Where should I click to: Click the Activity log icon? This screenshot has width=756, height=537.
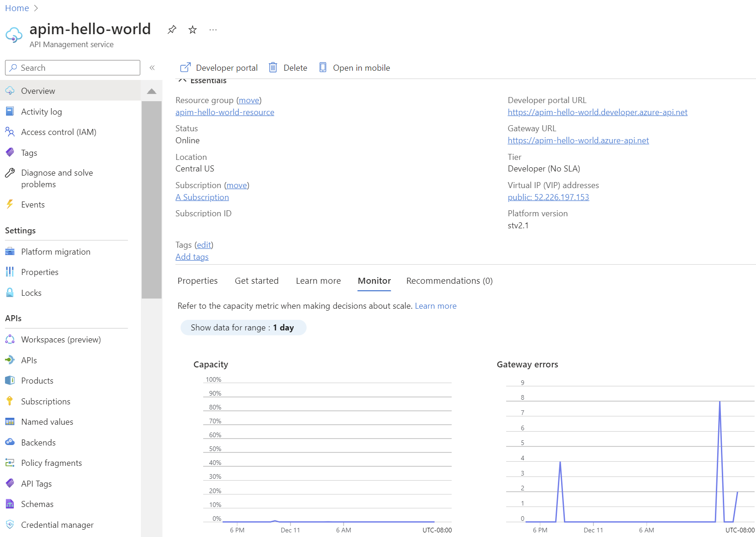pyautogui.click(x=10, y=111)
